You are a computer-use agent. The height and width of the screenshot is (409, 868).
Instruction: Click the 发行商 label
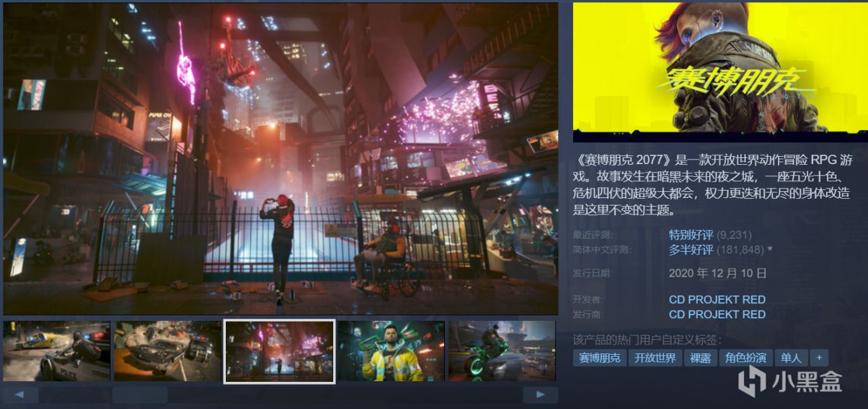coord(587,314)
